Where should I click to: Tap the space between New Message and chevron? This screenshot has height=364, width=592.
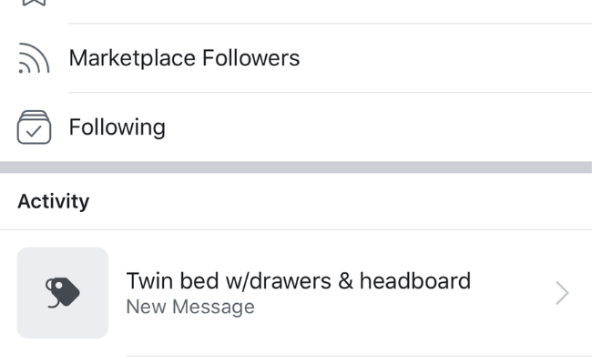pyautogui.click(x=401, y=308)
